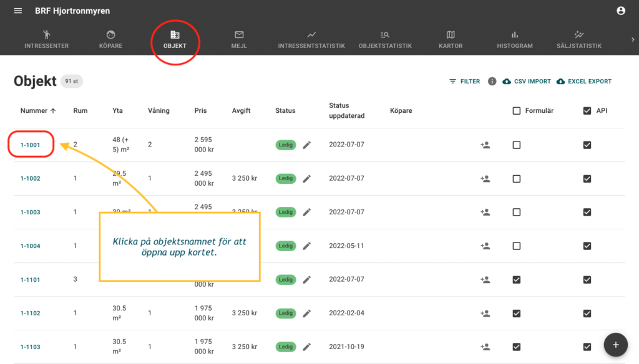Switch to the Intressenter tab
Screen dimensions: 639x364
pyautogui.click(x=46, y=40)
